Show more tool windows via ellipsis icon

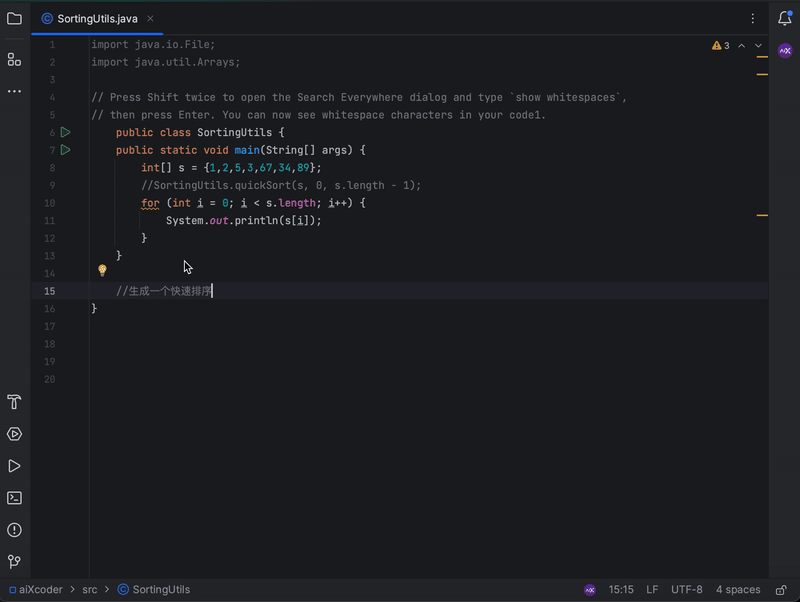tap(13, 92)
